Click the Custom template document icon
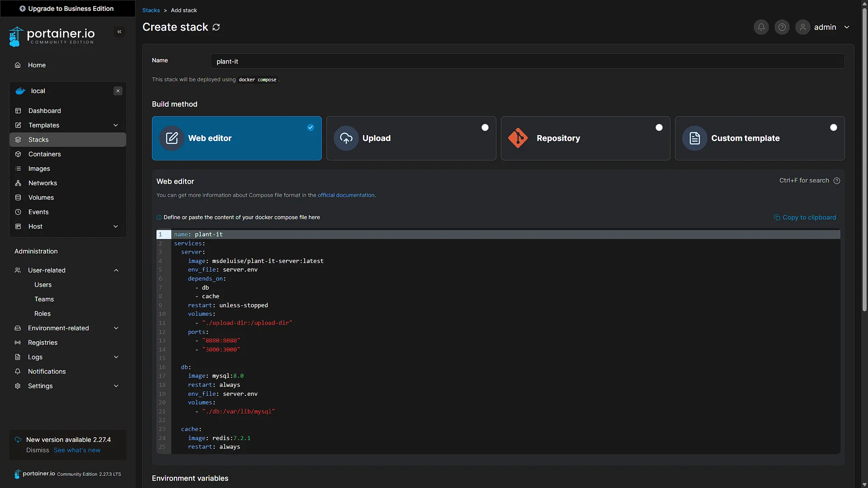Screen dimensions: 868x488 pos(695,138)
